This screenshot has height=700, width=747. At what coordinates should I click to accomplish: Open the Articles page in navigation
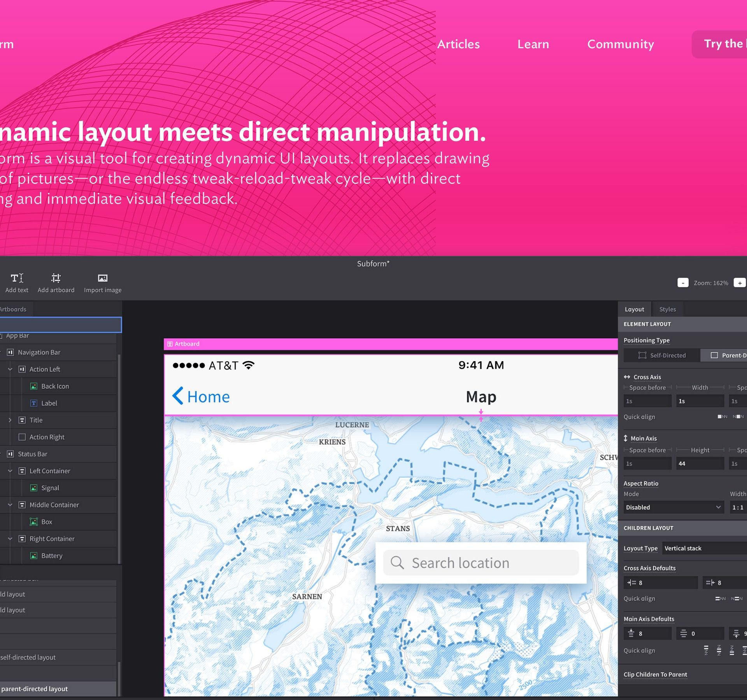pos(458,44)
